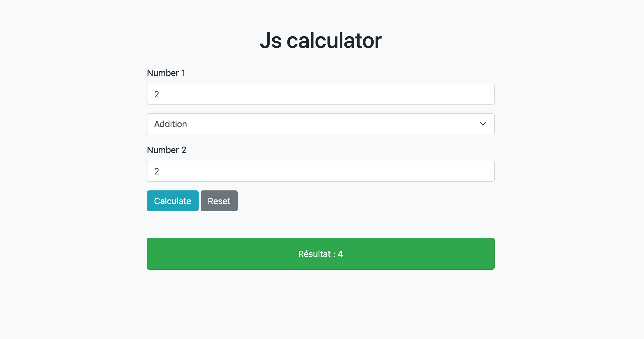Click the dropdown chevron arrow
The image size is (644, 339).
483,124
